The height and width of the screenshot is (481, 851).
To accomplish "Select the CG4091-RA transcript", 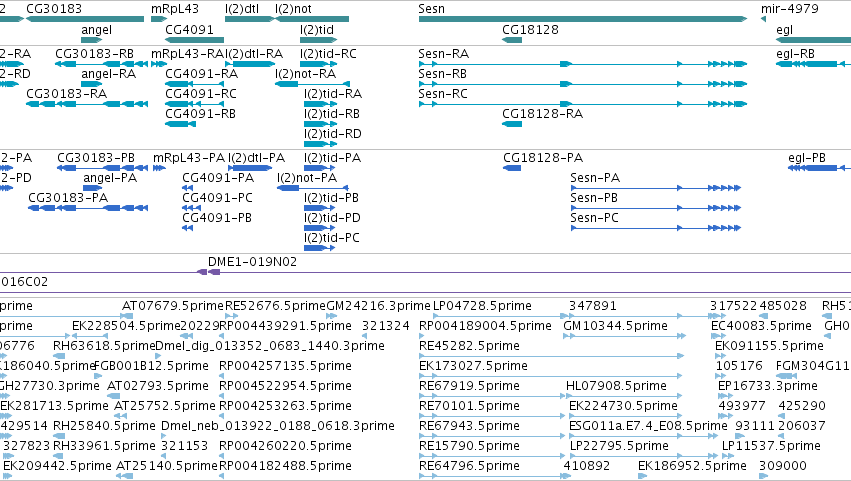I will pyautogui.click(x=201, y=74).
